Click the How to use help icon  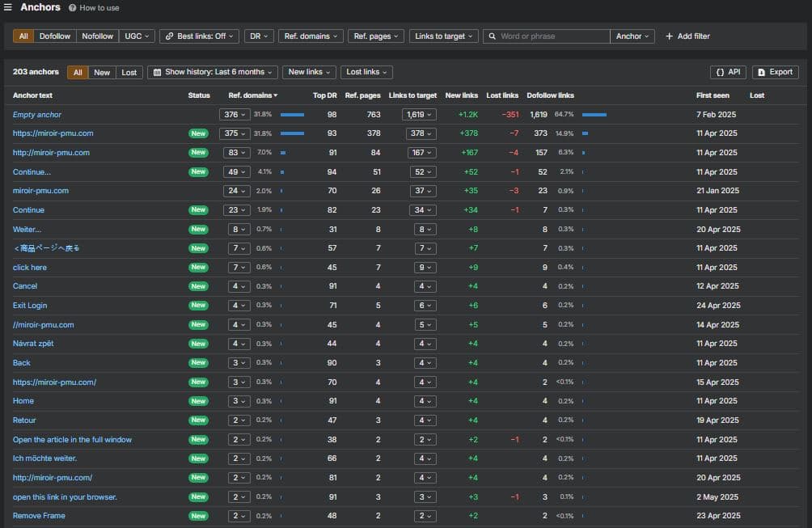tap(73, 8)
